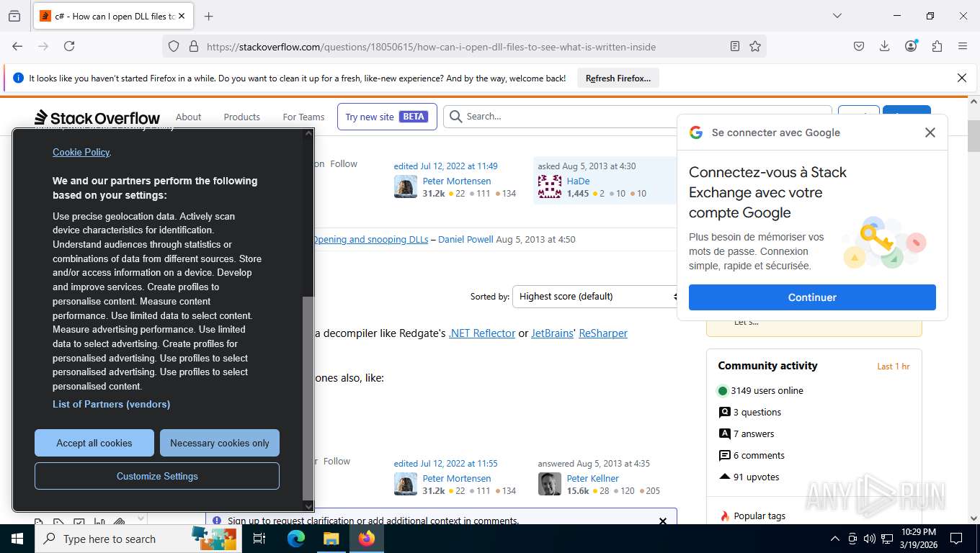Click the 6 comments icon
The height and width of the screenshot is (553, 980).
click(725, 455)
